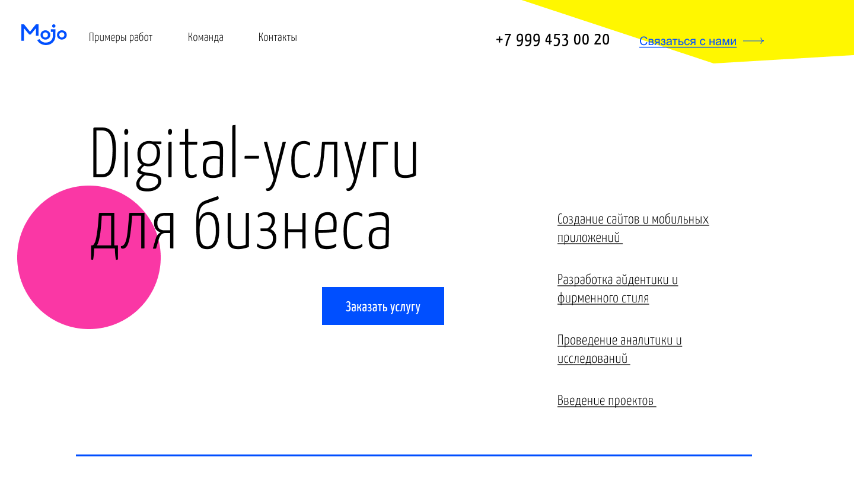The image size is (854, 504).
Task: Click the Введение проектов link
Action: pos(606,401)
